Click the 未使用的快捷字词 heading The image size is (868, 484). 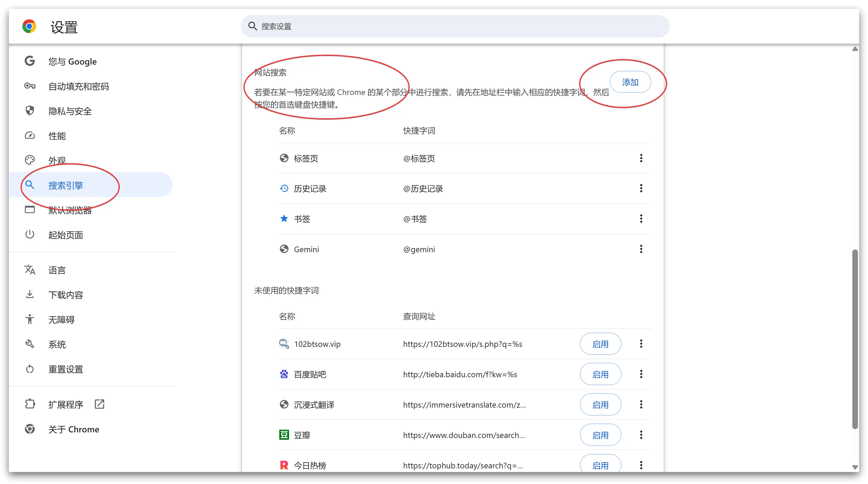tap(286, 290)
